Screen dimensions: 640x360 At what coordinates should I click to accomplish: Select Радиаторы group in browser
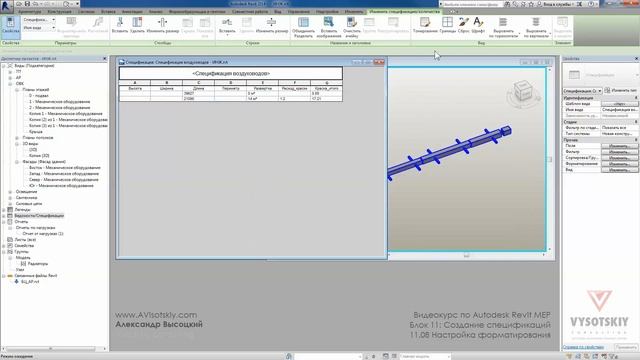click(38, 264)
